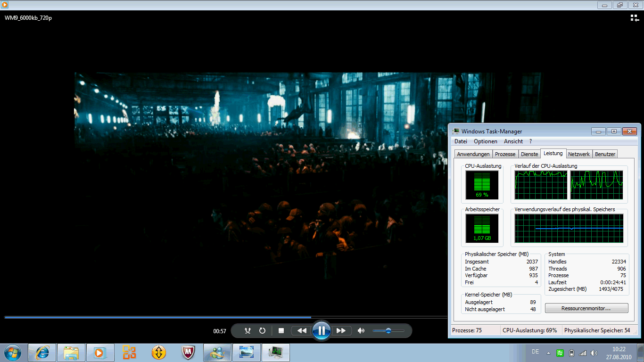This screenshot has height=362, width=644.
Task: Click the Ausgelagert value 89
Action: click(x=533, y=302)
